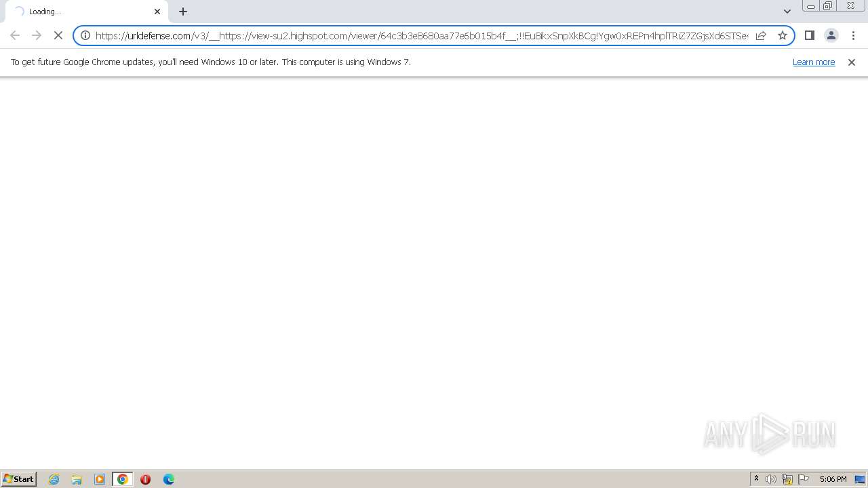Dismiss the Chrome update notification bar
The image size is (868, 488).
[x=852, y=62]
